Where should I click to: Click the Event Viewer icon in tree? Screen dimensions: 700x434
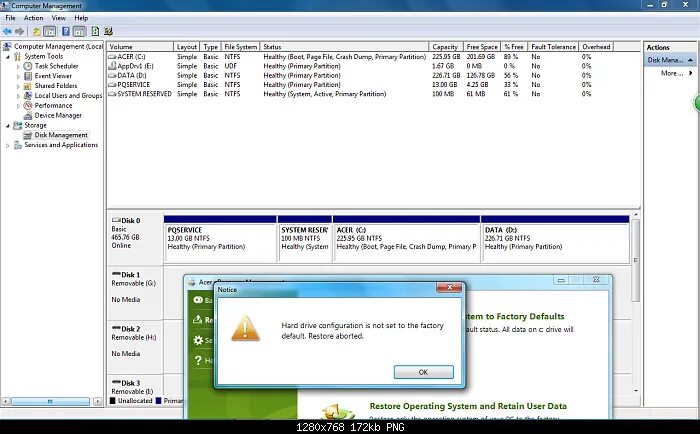[x=28, y=76]
